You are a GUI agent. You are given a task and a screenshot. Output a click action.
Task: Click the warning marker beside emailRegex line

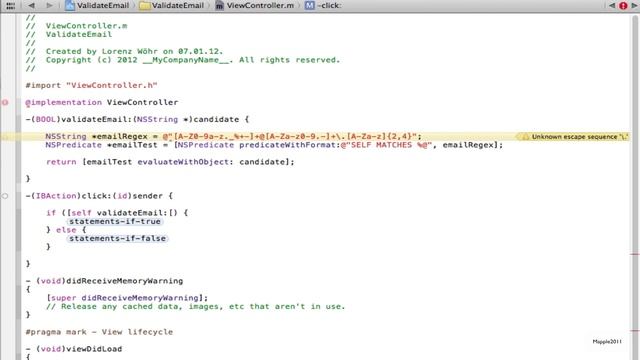pos(5,137)
